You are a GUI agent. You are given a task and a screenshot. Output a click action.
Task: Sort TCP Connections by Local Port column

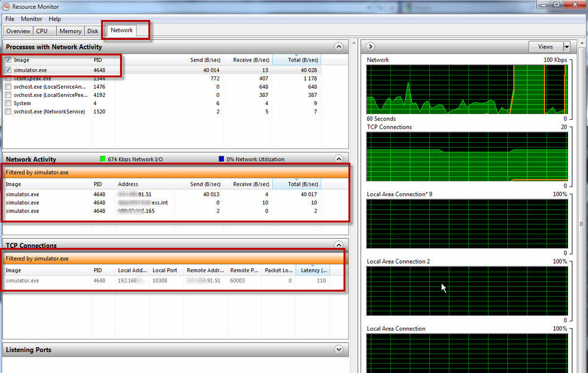166,270
